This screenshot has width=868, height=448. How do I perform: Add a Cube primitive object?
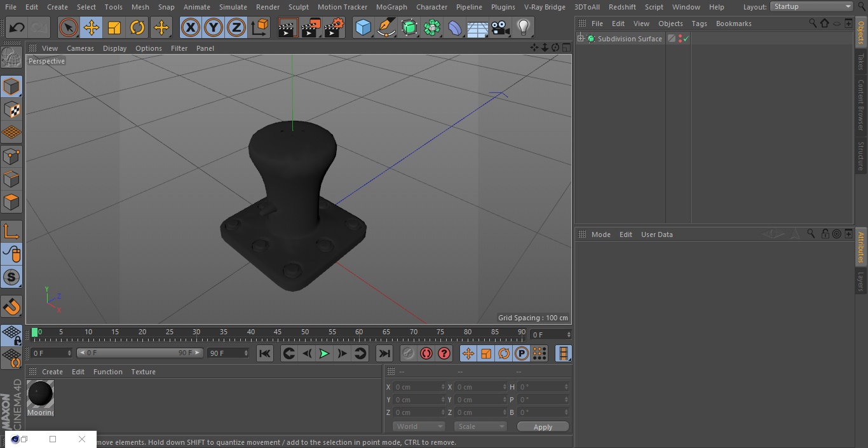[x=363, y=27]
